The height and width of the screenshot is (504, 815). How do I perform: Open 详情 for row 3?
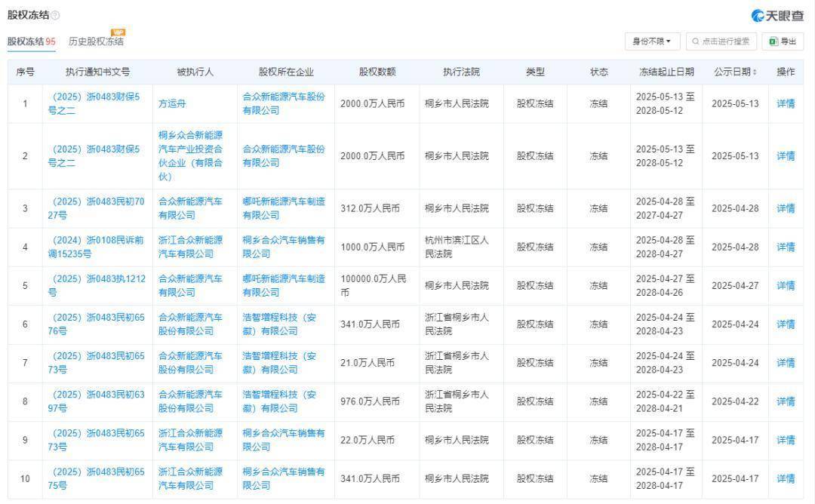coord(786,208)
